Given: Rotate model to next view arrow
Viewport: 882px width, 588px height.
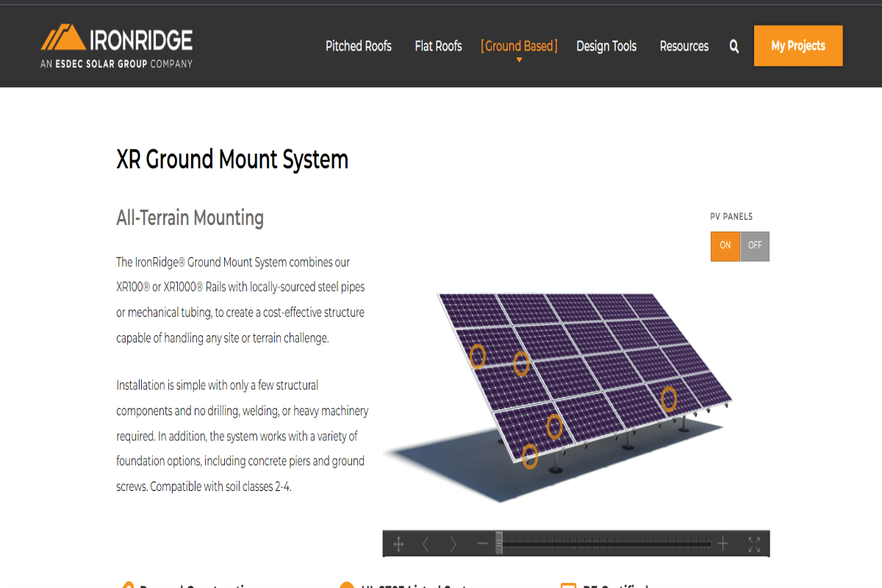Looking at the screenshot, I should (x=453, y=544).
